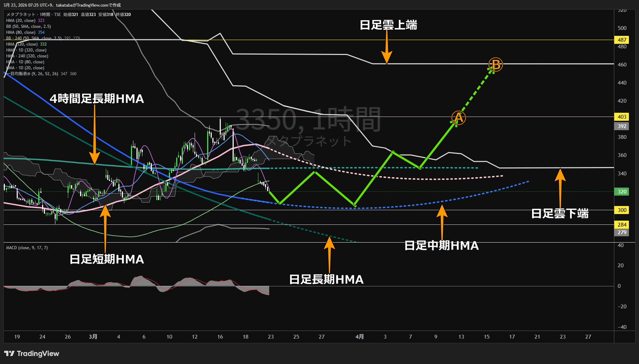This screenshot has width=639, height=364.
Task: Click the 3月 label on the time axis
Action: [x=93, y=337]
